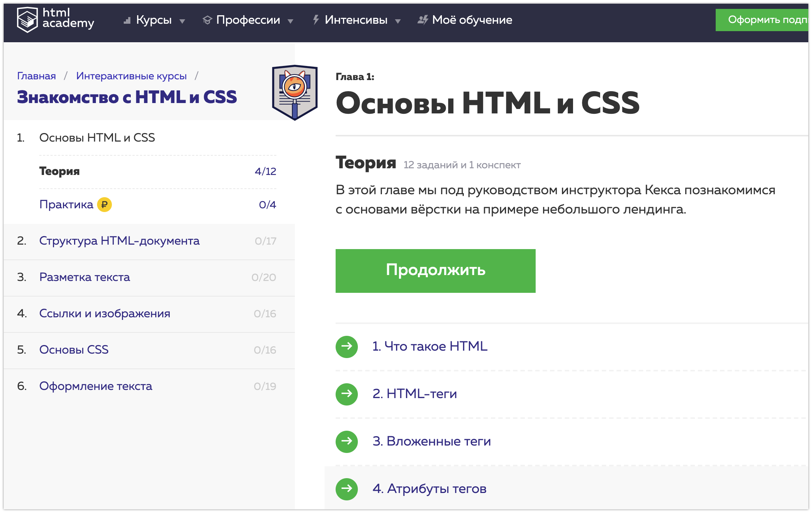Open the Практика section link
812x513 pixels.
click(66, 205)
